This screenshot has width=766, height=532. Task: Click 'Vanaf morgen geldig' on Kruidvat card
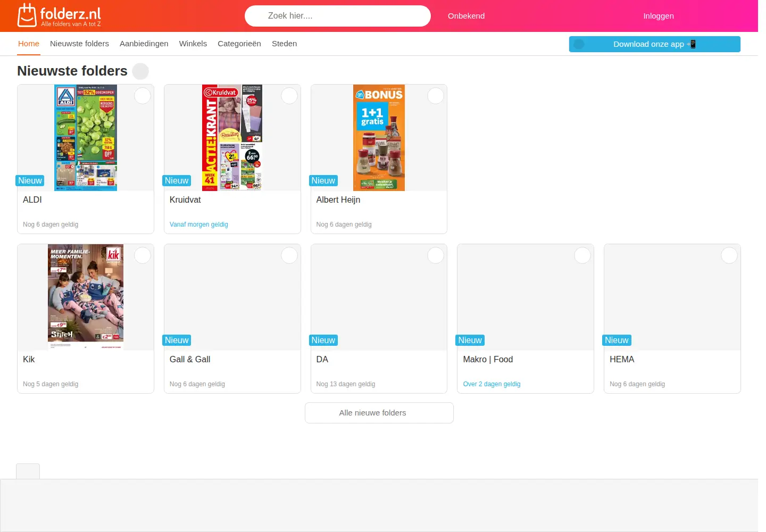(199, 225)
